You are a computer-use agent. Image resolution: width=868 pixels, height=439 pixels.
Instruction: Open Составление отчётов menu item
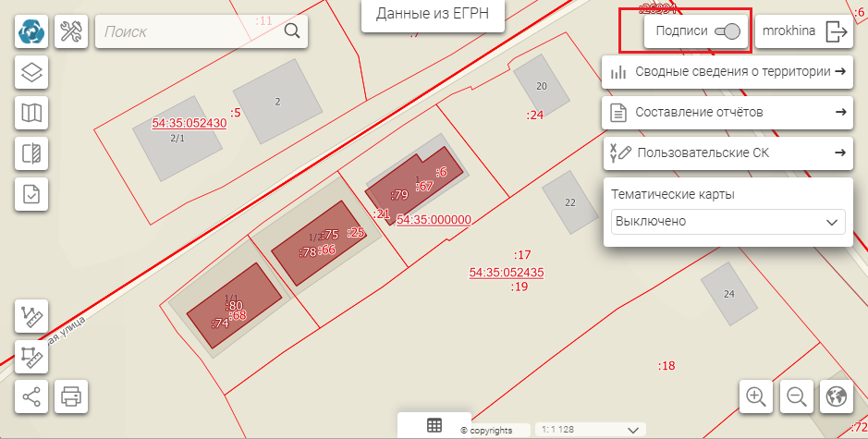coord(727,112)
